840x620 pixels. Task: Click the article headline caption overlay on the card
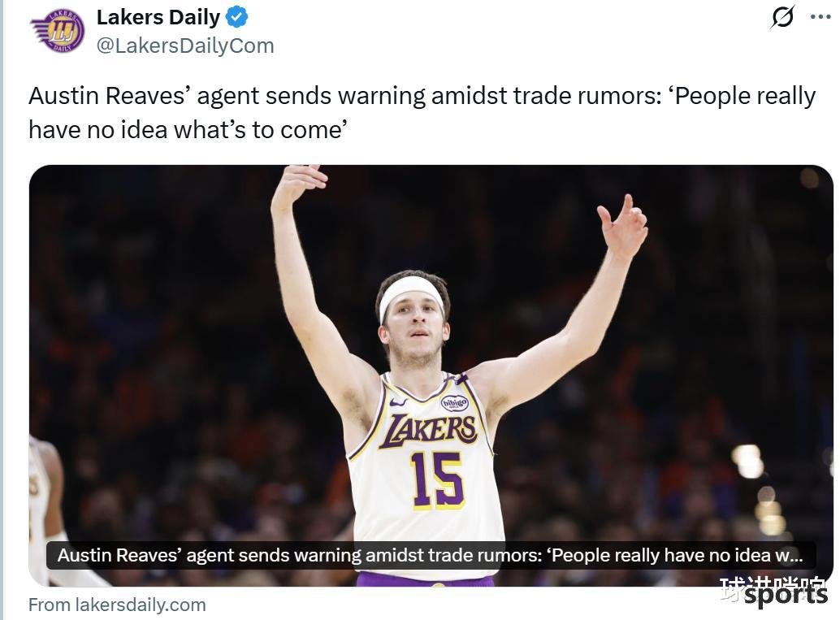click(431, 555)
